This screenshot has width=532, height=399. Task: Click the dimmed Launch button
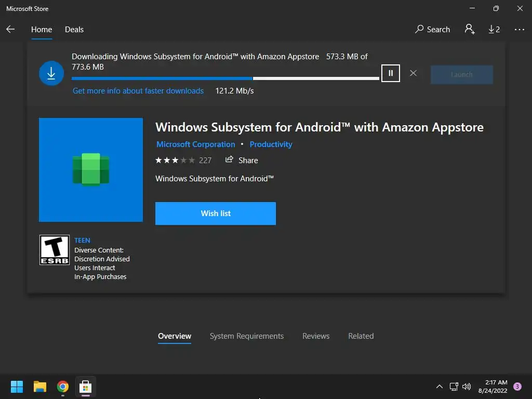pyautogui.click(x=461, y=75)
